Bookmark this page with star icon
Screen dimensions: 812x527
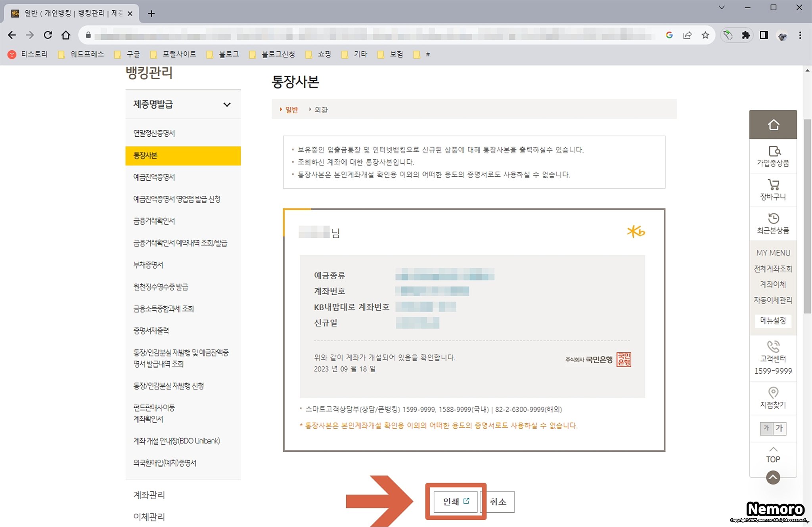(705, 35)
